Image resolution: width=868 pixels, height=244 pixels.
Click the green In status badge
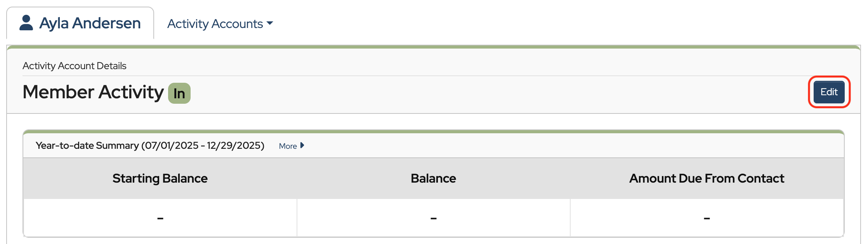(x=179, y=93)
